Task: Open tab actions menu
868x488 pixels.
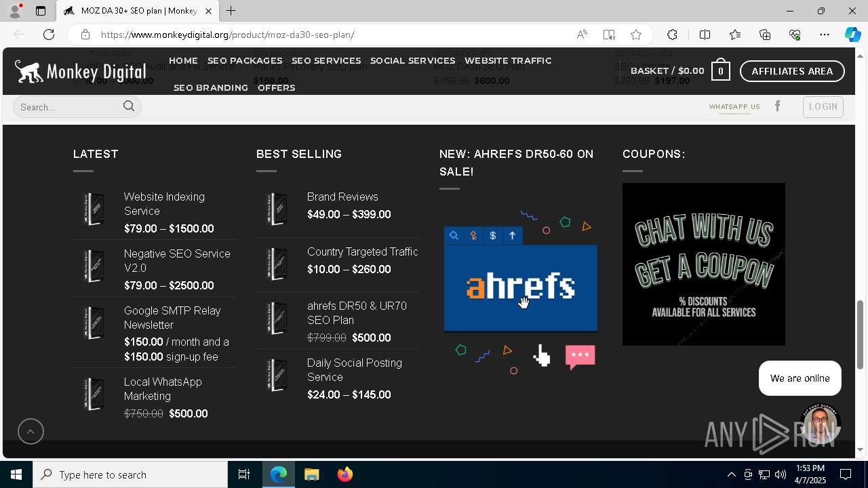Action: [x=41, y=11]
